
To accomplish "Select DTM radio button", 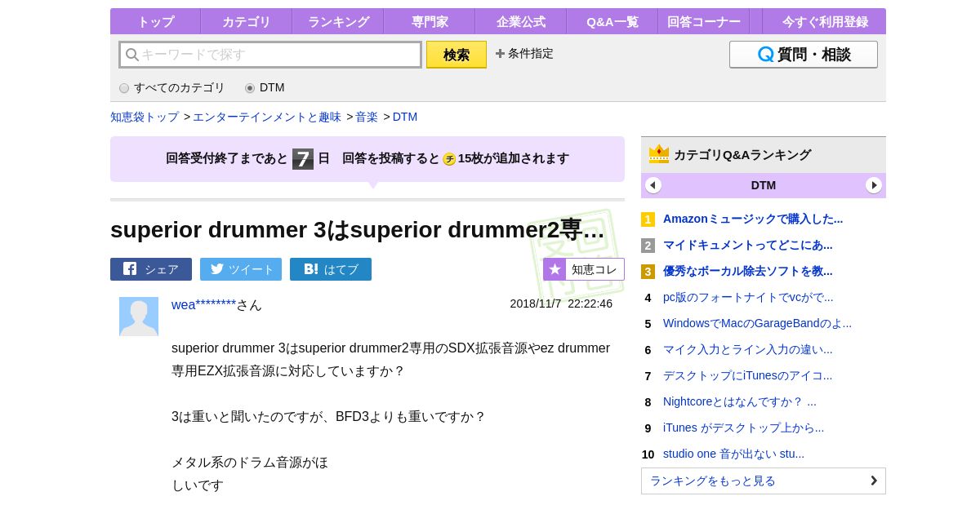I will click(x=250, y=88).
